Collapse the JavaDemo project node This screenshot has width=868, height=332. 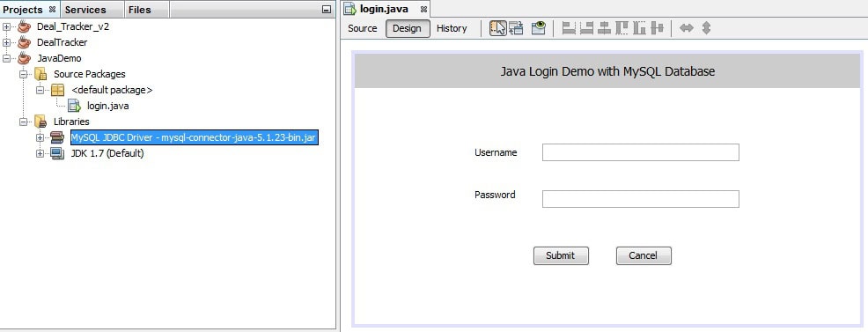click(7, 58)
